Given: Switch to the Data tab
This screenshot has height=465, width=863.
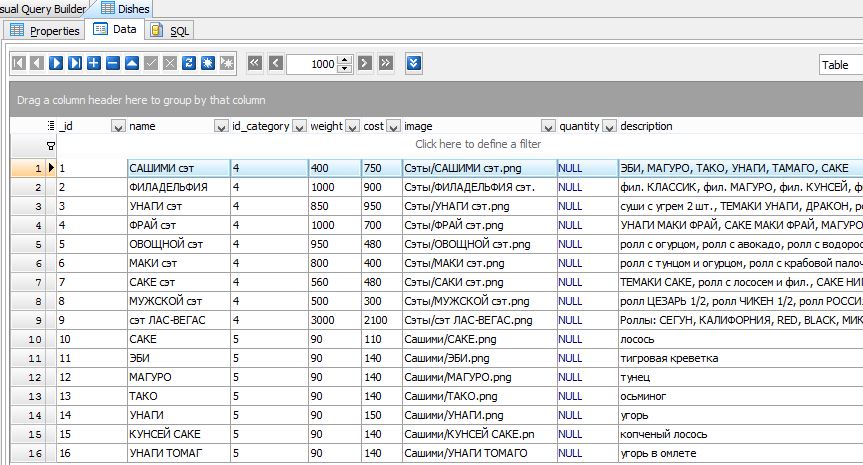Looking at the screenshot, I should point(115,29).
